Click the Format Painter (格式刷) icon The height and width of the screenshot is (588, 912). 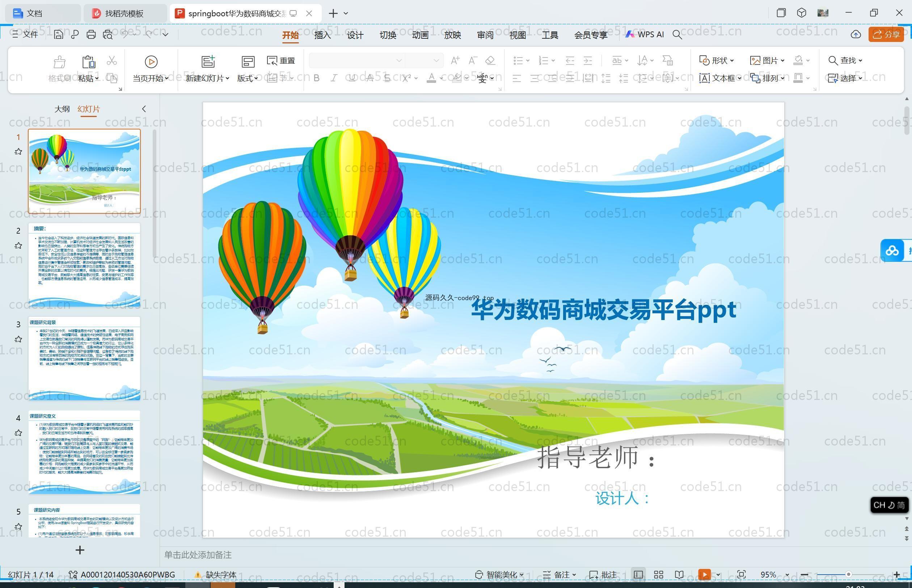point(59,61)
